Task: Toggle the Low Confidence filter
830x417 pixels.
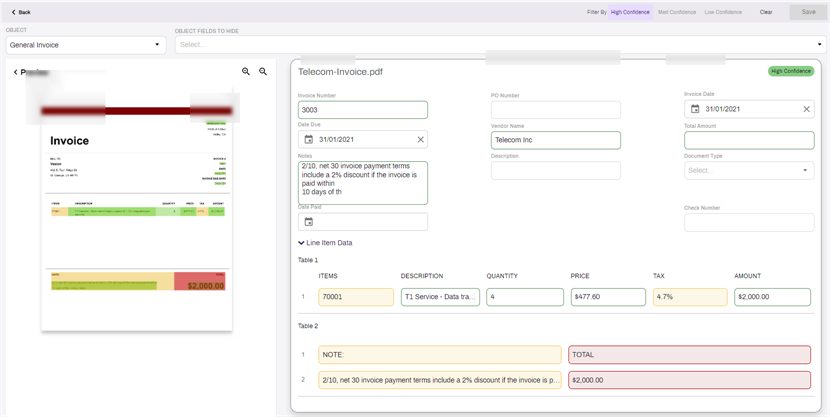Action: (x=723, y=12)
